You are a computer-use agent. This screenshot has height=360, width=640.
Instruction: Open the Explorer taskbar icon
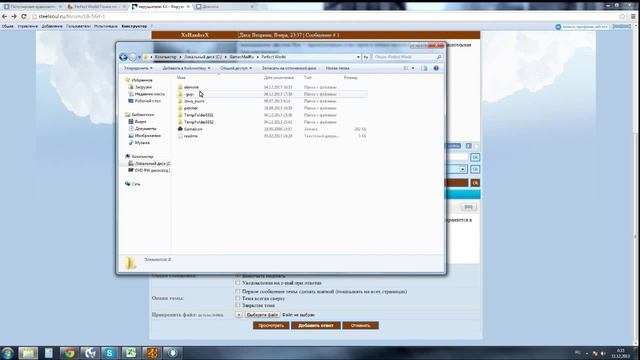(28, 353)
